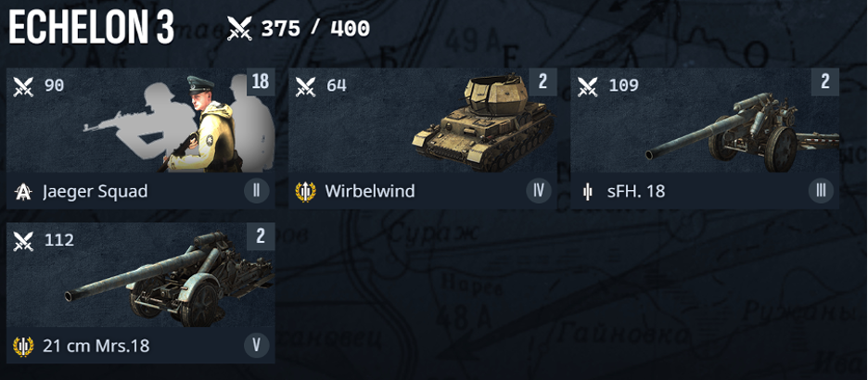Click the tier V badge on 21 cm Mrs.18
Viewport: 868px width, 380px height.
(256, 346)
